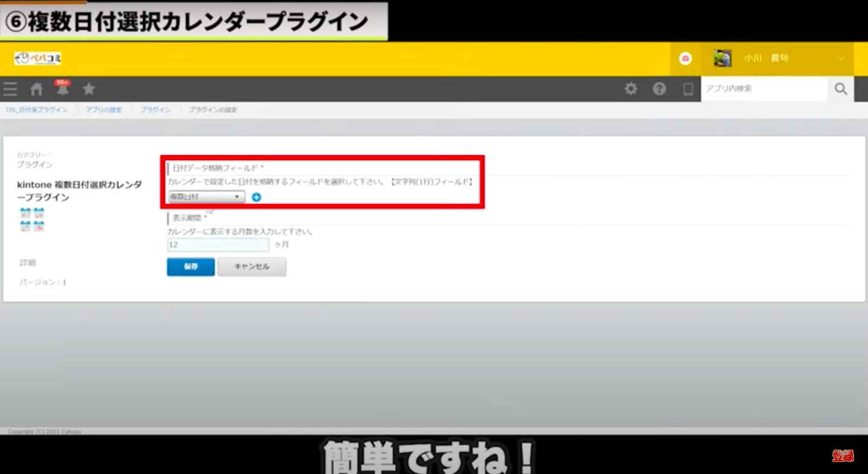Click the months input showing 12

tap(218, 245)
